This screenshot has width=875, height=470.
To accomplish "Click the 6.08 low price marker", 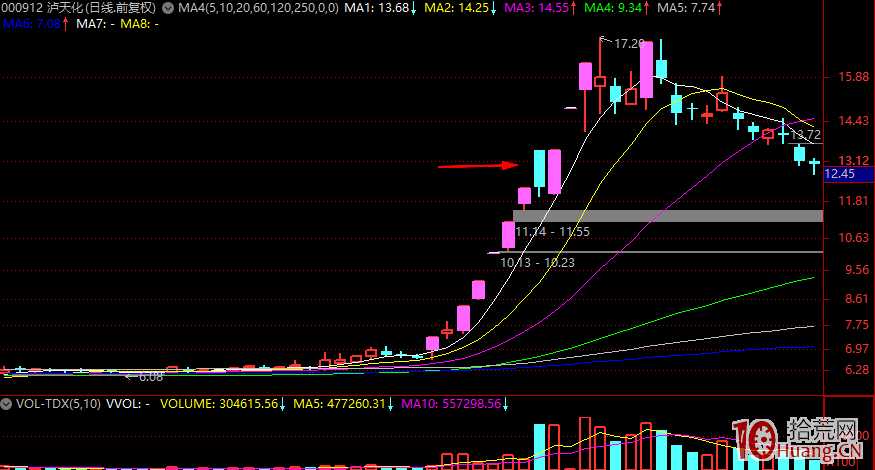I will (151, 377).
